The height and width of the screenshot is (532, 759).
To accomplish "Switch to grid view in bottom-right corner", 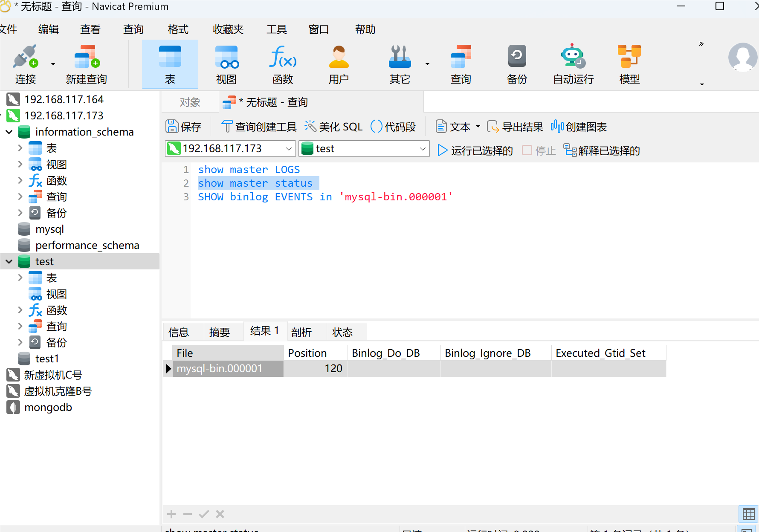I will click(748, 514).
